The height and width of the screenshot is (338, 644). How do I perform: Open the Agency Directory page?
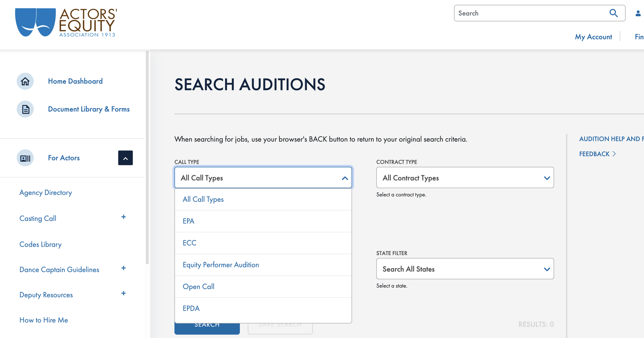point(46,192)
